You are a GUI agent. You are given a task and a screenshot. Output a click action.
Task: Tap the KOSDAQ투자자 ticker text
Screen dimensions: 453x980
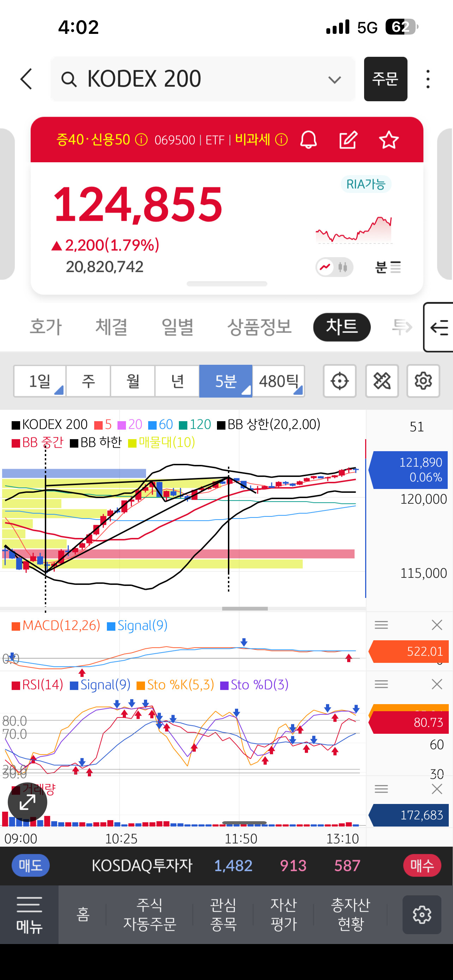coord(142,865)
